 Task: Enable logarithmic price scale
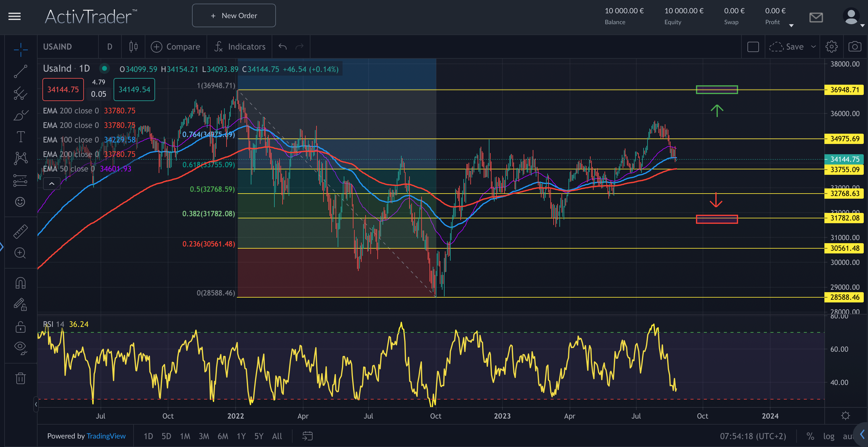point(829,436)
